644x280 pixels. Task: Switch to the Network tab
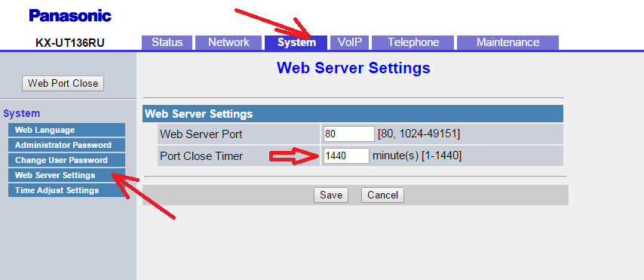pos(228,42)
